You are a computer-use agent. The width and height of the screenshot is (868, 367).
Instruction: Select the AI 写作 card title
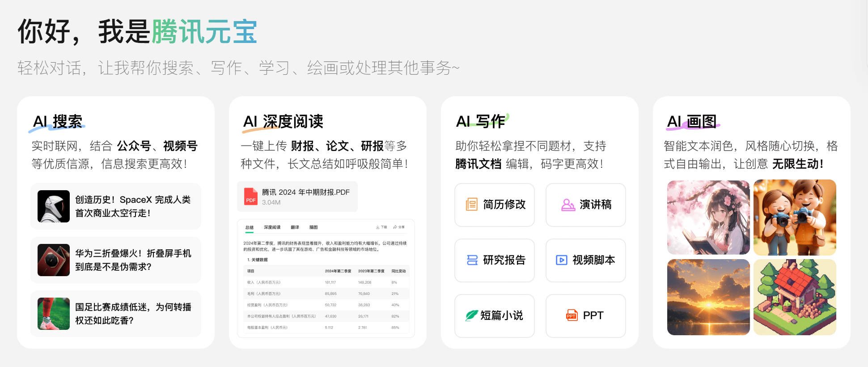(480, 121)
